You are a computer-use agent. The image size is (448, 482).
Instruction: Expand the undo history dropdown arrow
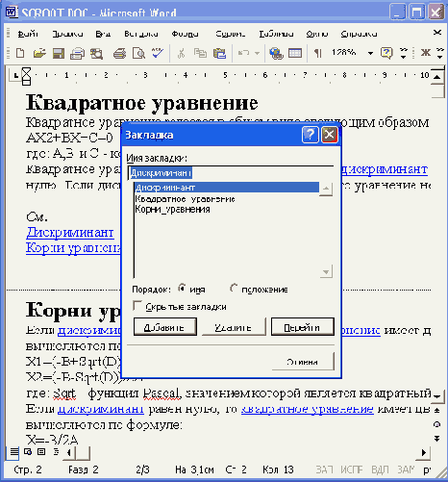pyautogui.click(x=257, y=53)
